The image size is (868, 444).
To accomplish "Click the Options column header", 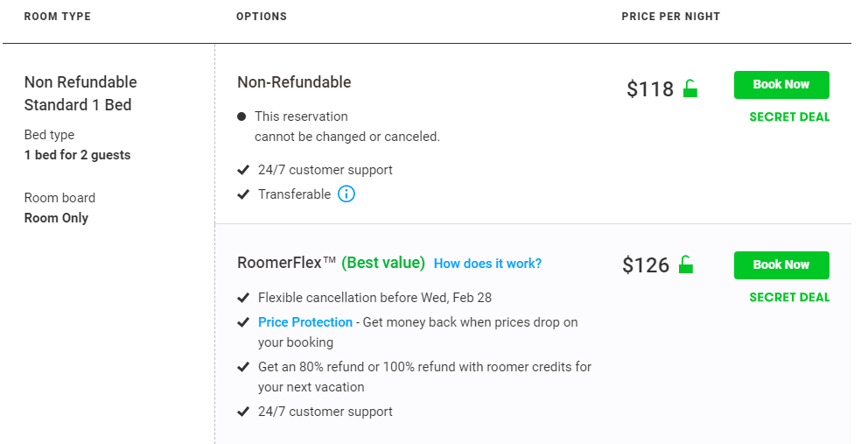I will [262, 17].
